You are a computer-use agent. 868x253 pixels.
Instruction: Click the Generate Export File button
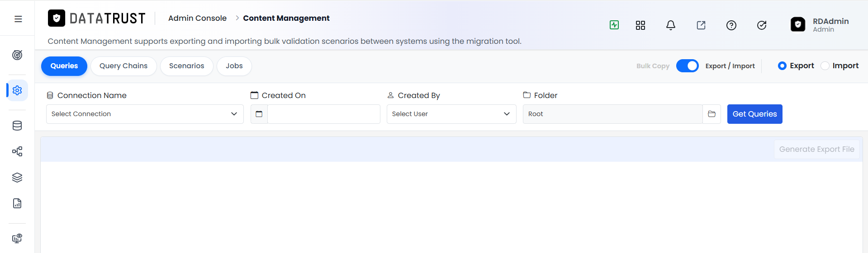pyautogui.click(x=817, y=149)
